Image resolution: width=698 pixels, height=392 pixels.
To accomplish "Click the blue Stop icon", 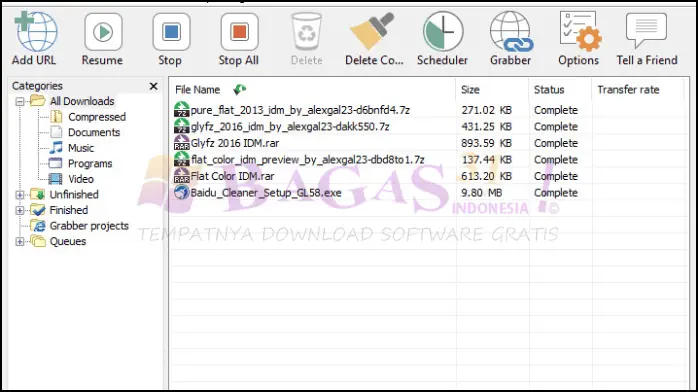I will pyautogui.click(x=171, y=32).
